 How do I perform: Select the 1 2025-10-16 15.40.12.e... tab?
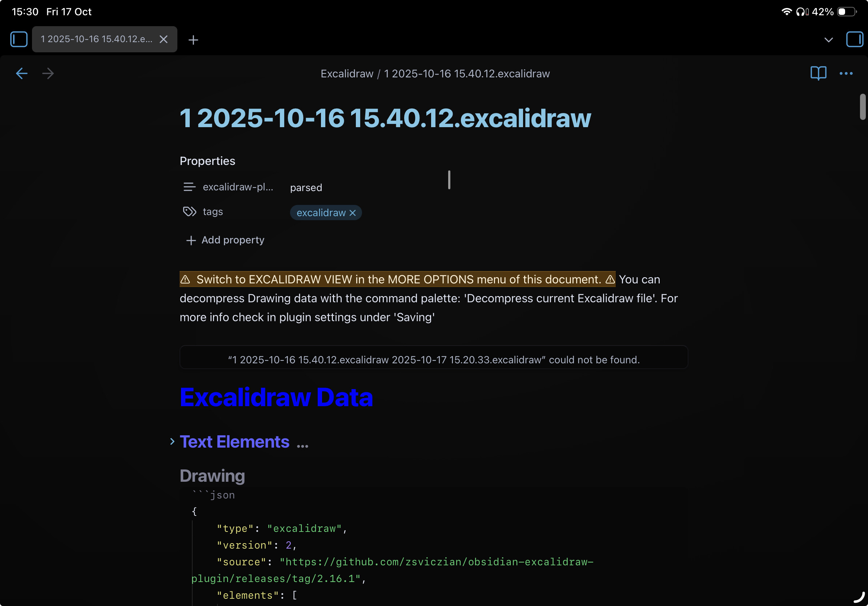click(x=96, y=39)
